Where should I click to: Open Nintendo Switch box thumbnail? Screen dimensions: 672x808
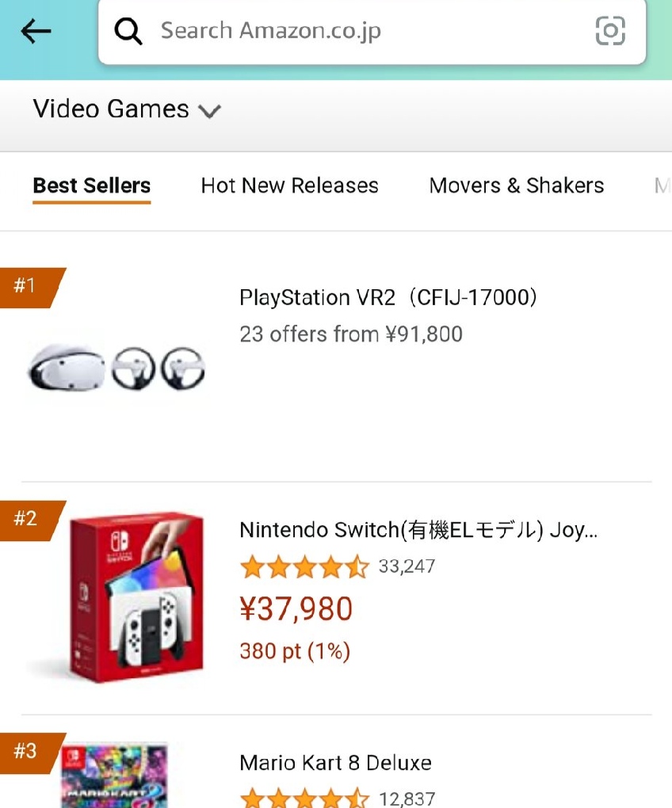(135, 596)
